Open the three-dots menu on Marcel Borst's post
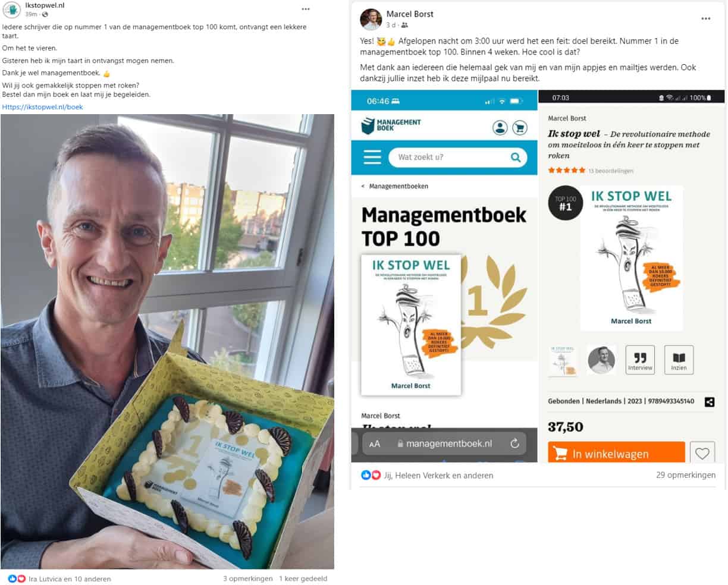Viewport: 728px width, 585px height. click(x=705, y=18)
